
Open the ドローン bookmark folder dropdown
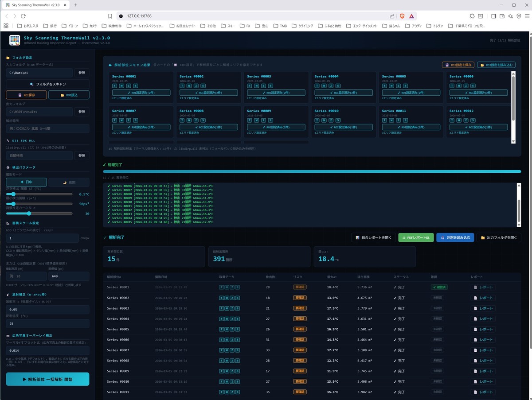(x=70, y=26)
